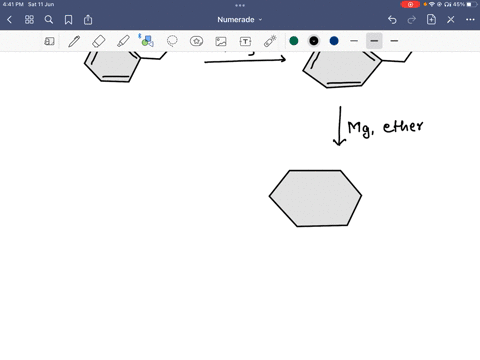This screenshot has height=360, width=480.
Task: Go back using the left chevron
Action: tap(9, 20)
